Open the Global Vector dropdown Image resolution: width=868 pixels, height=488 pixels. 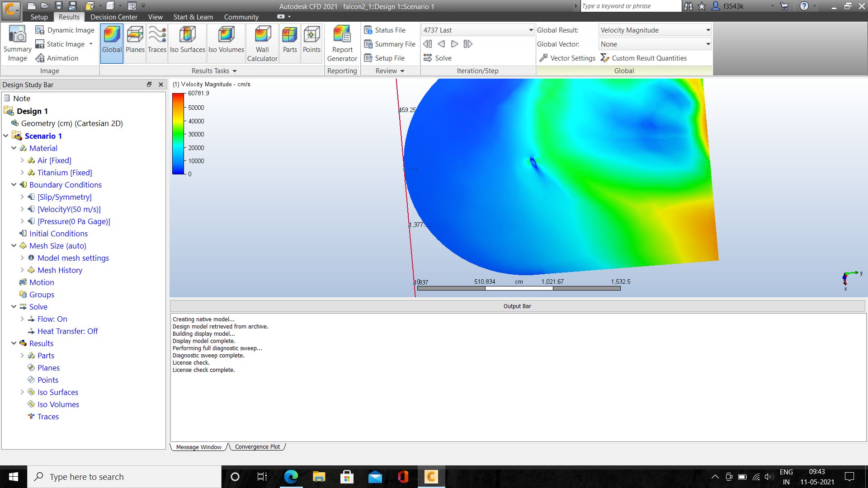pyautogui.click(x=707, y=44)
